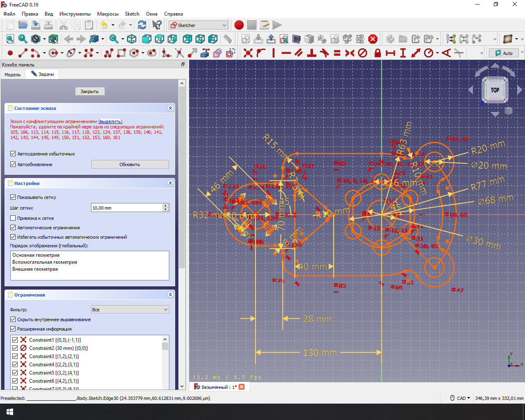525x420 pixels.
Task: Apply the Angle constraint
Action: (447, 53)
